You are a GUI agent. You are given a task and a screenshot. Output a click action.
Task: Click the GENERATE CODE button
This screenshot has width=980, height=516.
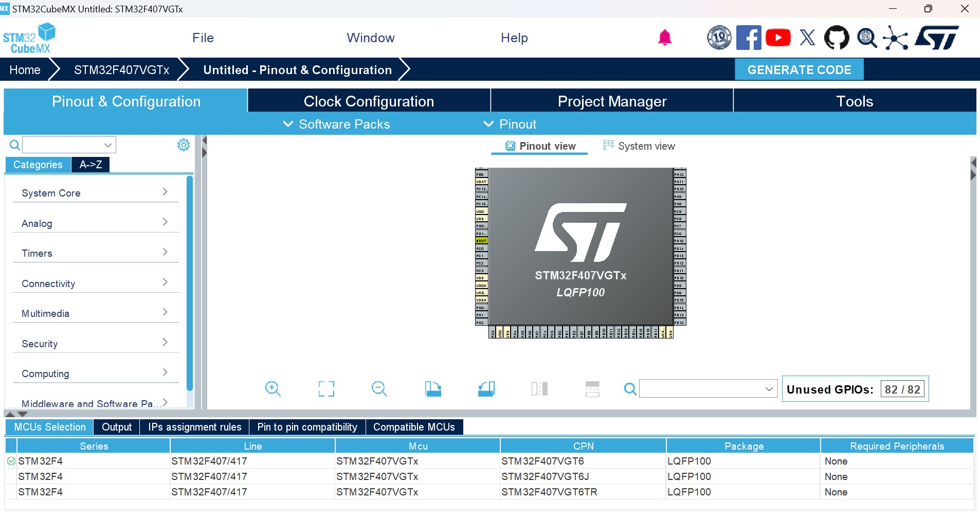[x=799, y=69]
